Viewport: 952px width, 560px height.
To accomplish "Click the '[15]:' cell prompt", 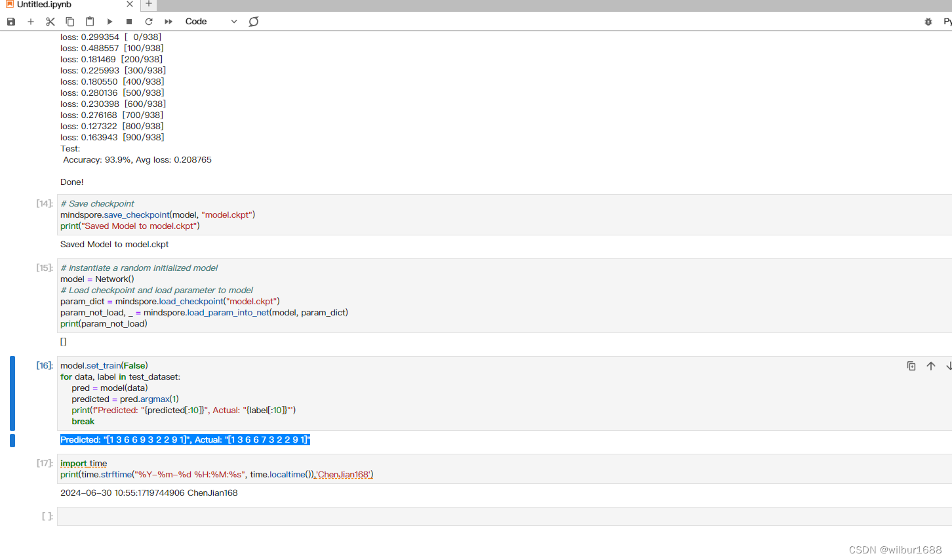I will pyautogui.click(x=45, y=268).
